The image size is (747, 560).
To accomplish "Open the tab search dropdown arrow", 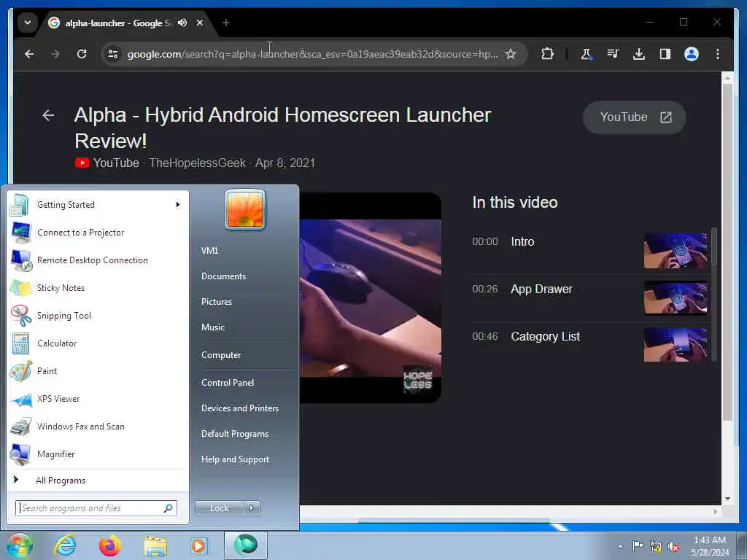I will click(28, 23).
